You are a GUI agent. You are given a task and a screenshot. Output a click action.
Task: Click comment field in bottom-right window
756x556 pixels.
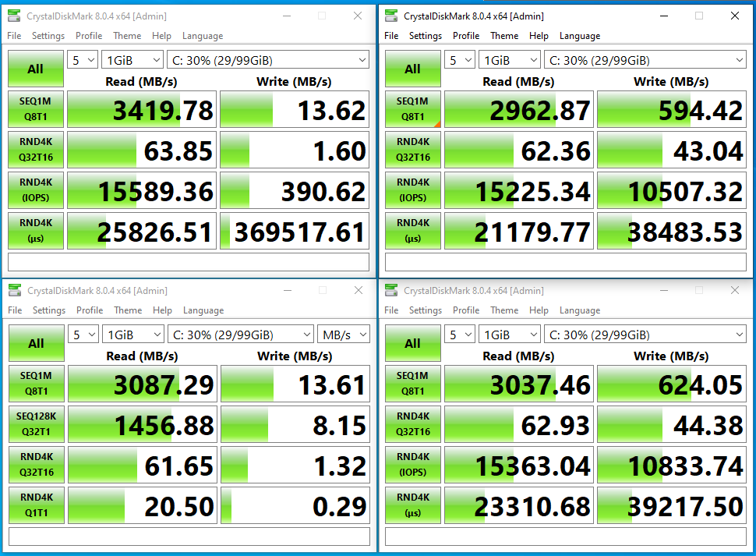pos(566,537)
